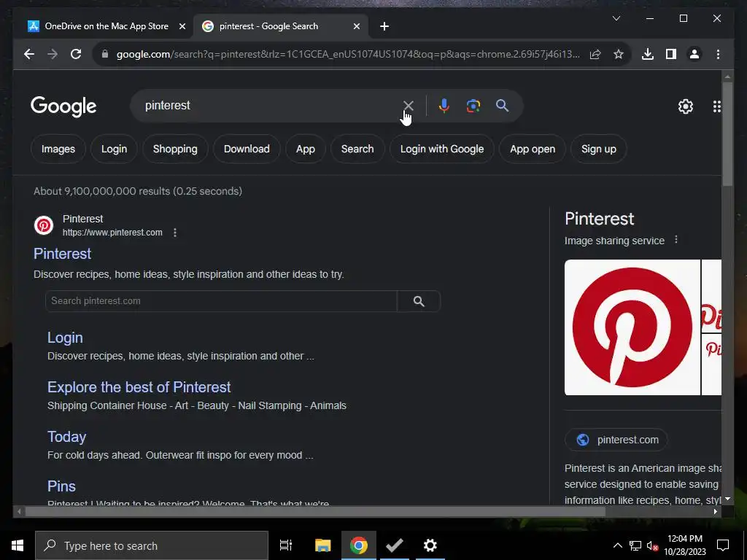Expand the tab search dropdown arrow

pos(616,18)
